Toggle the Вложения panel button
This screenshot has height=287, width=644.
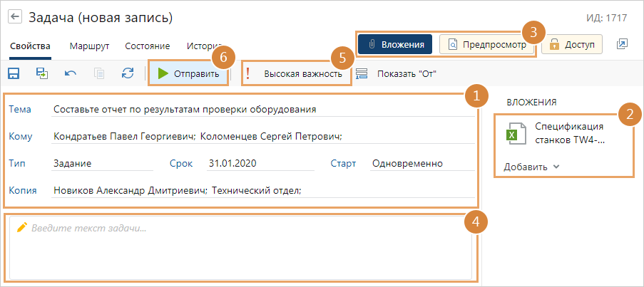[396, 44]
